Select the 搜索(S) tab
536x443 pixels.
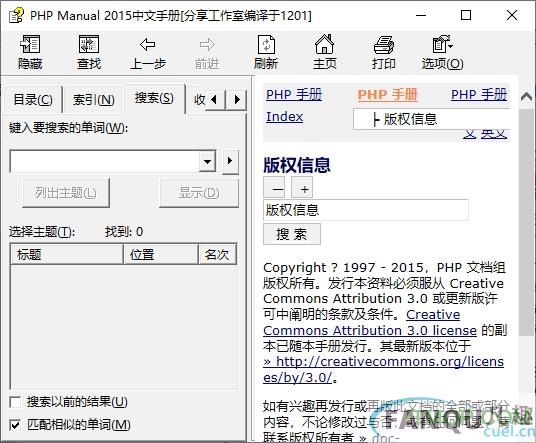[154, 98]
